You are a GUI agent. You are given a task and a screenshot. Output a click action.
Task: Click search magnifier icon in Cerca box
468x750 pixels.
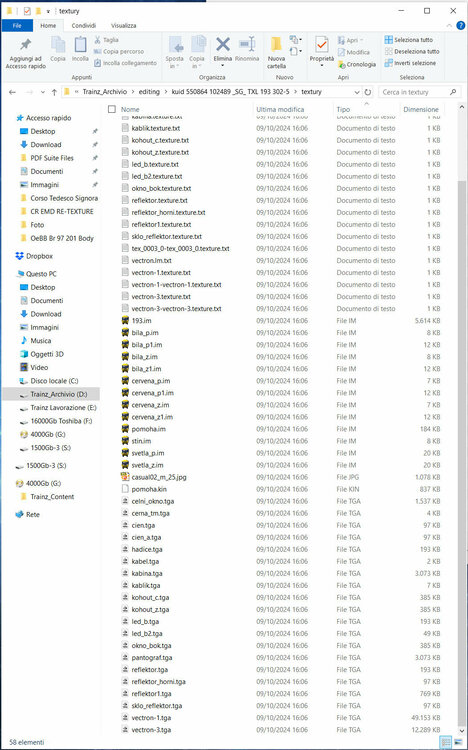452,92
